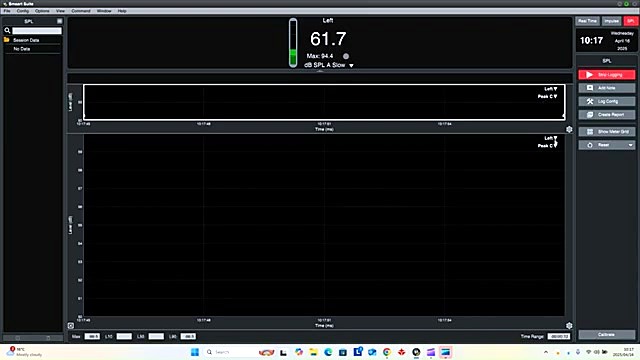Open the Window menu

[x=104, y=11]
